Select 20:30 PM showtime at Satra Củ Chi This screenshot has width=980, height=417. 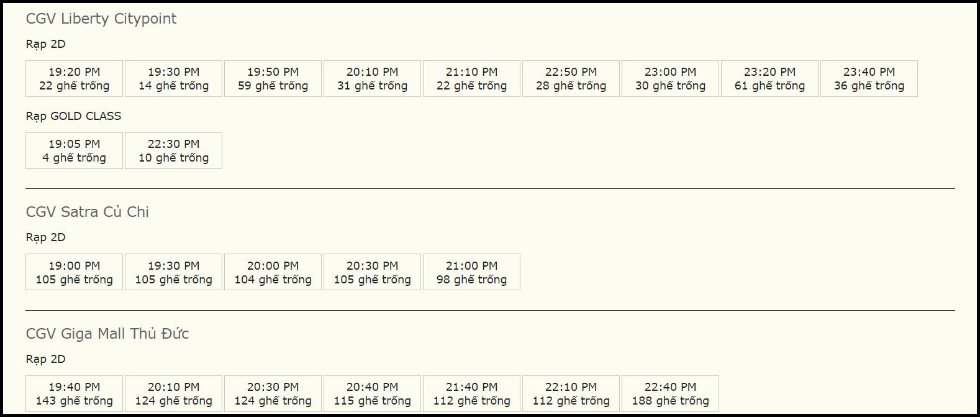[372, 272]
